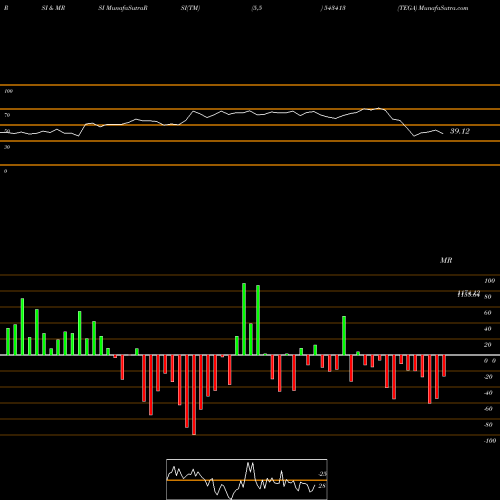Click the 70 level label on RSI axis
The image size is (500, 500).
click(x=7, y=115)
